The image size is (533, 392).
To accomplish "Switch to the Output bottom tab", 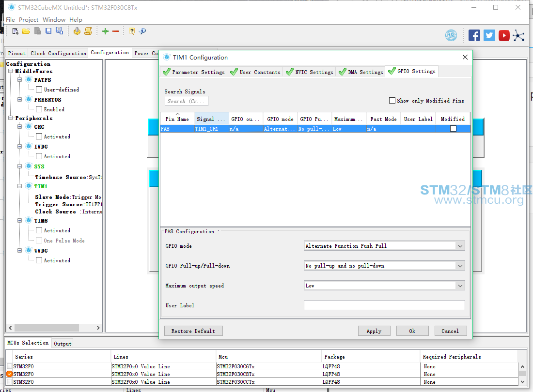I will [x=63, y=344].
